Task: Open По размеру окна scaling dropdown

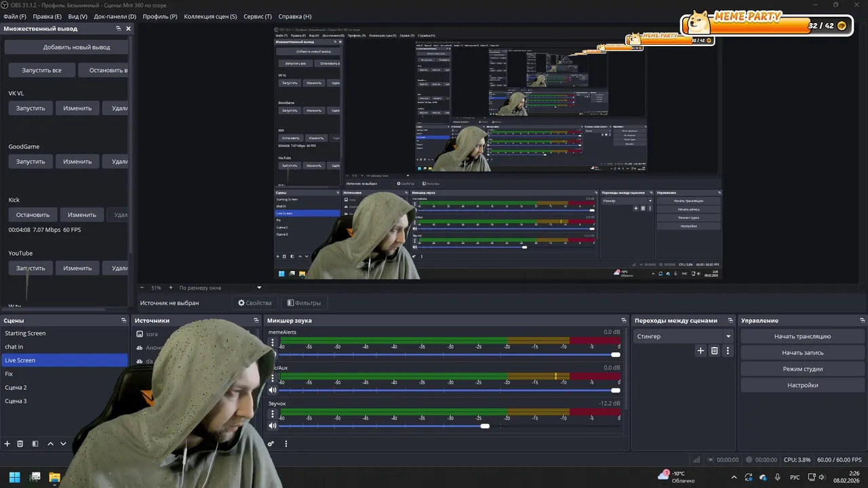Action: click(x=220, y=287)
